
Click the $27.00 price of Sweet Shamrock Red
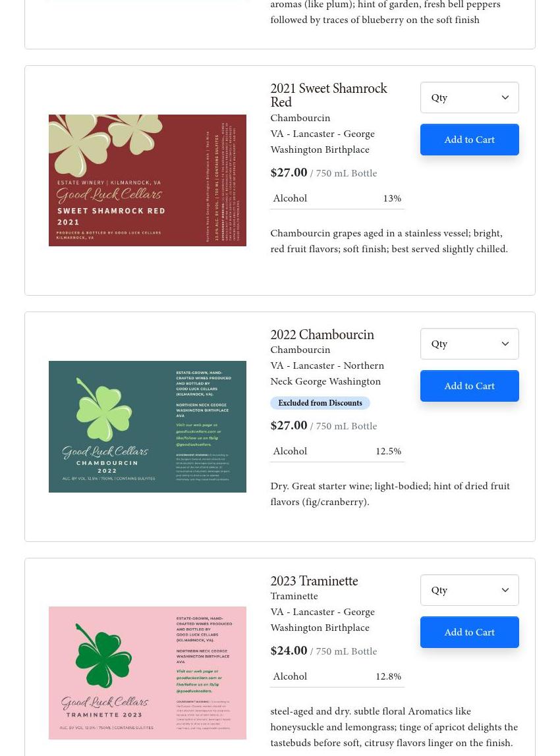[289, 173]
